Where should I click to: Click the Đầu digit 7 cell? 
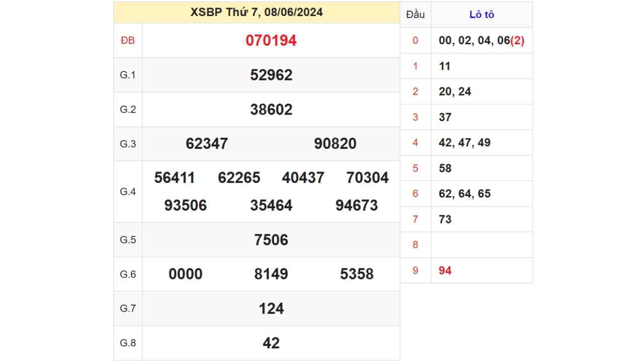click(416, 219)
